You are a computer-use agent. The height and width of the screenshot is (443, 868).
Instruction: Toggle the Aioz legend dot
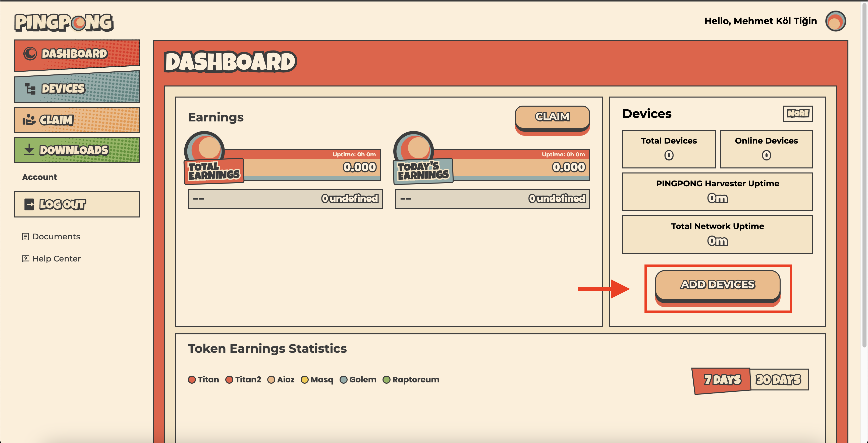271,380
